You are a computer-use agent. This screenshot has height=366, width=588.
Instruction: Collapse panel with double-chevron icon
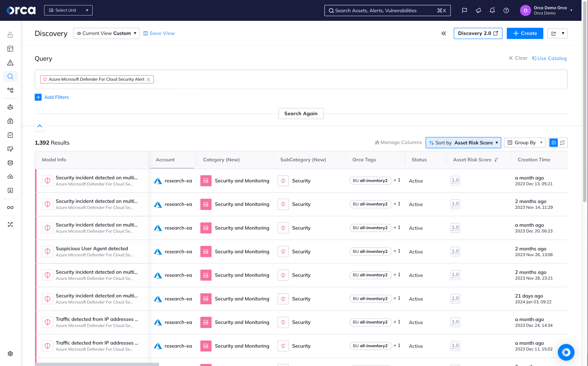tap(444, 33)
